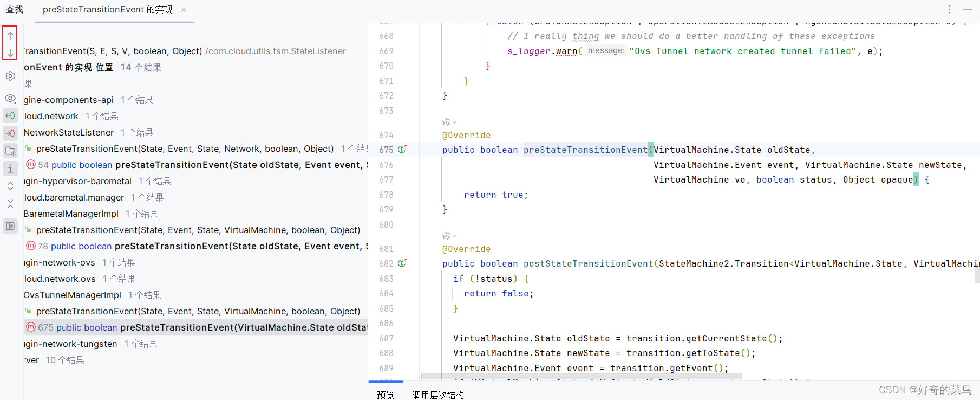Click implements gutter icon on line 682

click(x=402, y=263)
